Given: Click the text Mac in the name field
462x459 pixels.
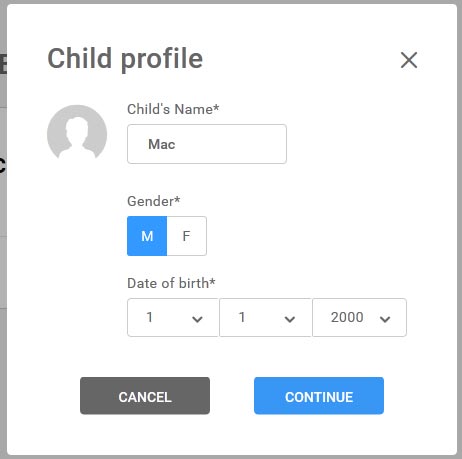Looking at the screenshot, I should (x=162, y=144).
